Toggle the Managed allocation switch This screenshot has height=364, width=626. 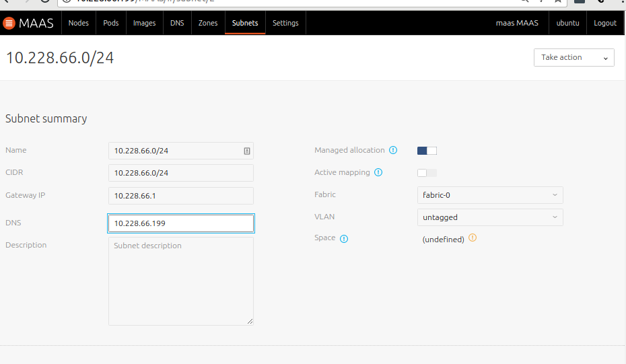coord(427,151)
